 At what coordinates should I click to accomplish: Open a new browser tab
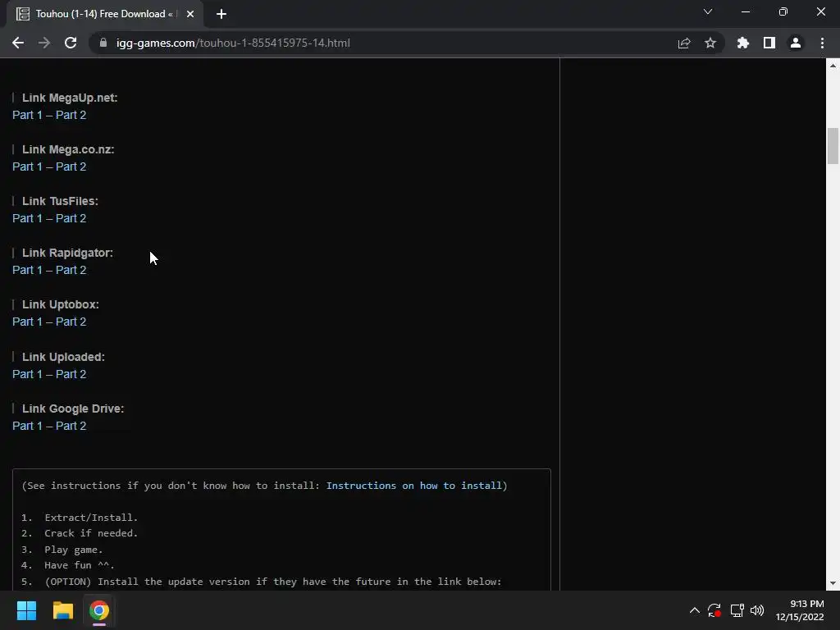pyautogui.click(x=221, y=14)
